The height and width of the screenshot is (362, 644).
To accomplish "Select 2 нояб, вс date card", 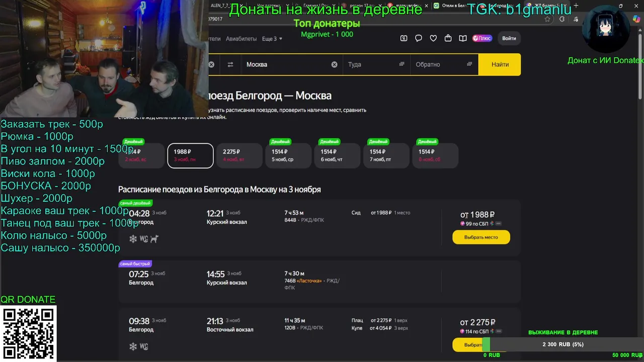I will [141, 155].
